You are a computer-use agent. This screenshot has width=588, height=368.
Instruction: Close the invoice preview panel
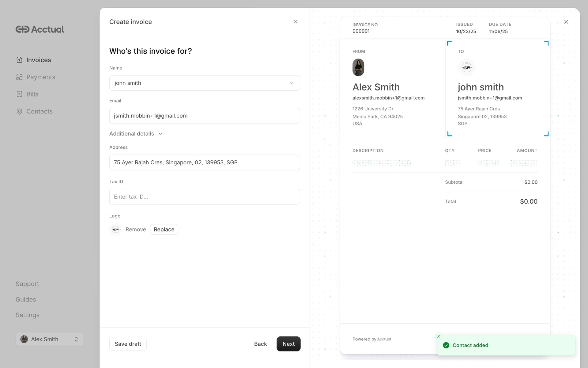click(x=566, y=22)
